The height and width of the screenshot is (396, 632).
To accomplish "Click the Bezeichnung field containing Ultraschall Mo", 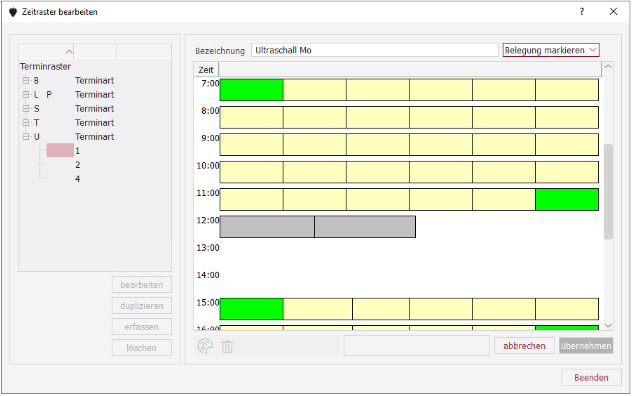I will pos(375,50).
